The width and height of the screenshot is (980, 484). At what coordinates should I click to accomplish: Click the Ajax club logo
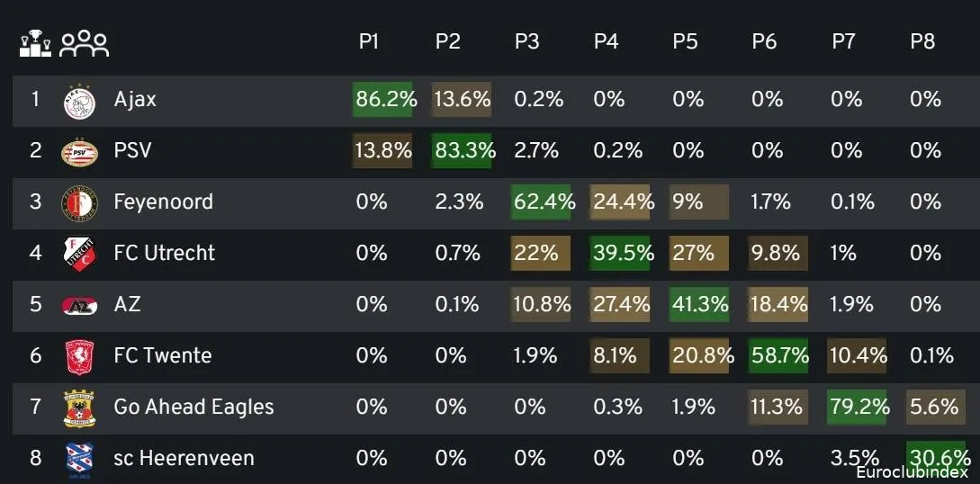coord(79,100)
